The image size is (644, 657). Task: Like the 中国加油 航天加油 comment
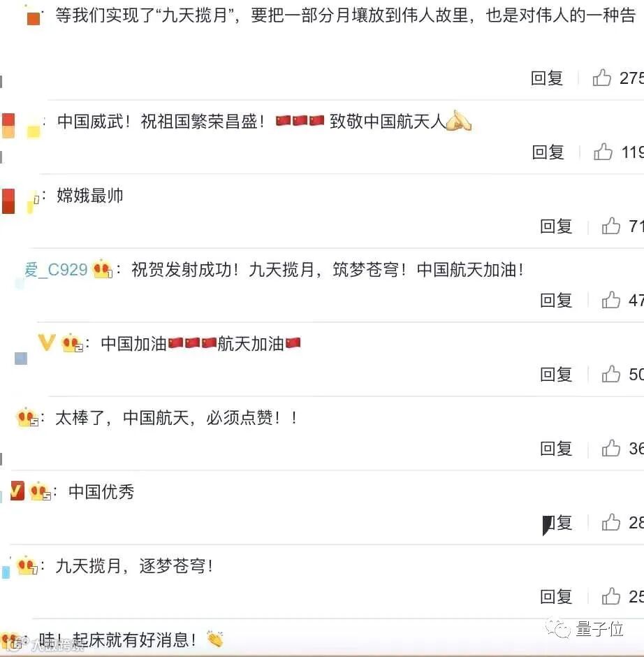click(x=611, y=374)
